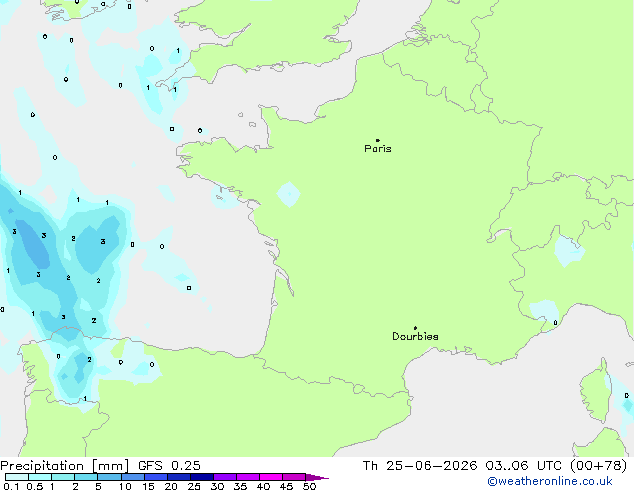This screenshot has width=634, height=490.
Task: Click the '15' legend scale number
Action: click(148, 486)
